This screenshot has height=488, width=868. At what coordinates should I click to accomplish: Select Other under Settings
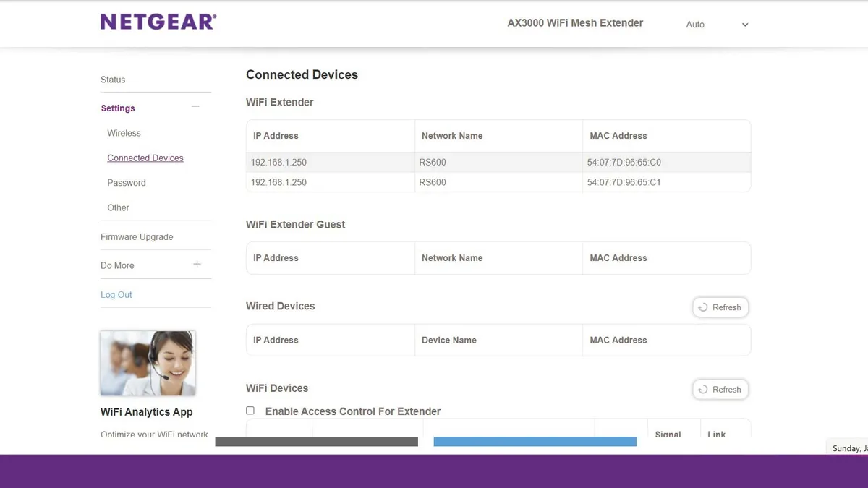118,207
